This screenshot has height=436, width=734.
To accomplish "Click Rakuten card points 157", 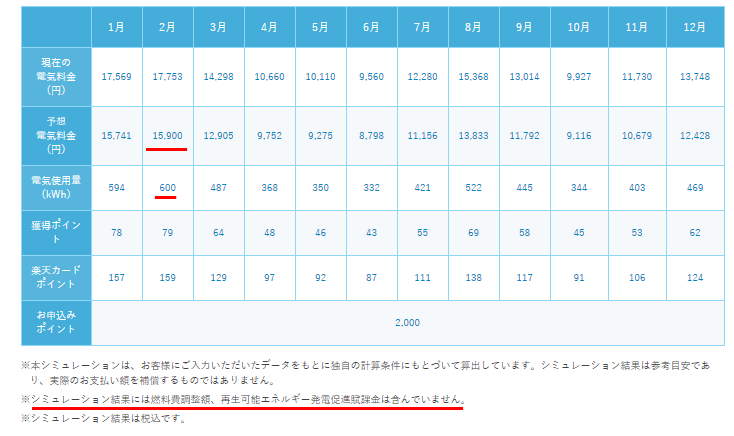I will (x=117, y=278).
